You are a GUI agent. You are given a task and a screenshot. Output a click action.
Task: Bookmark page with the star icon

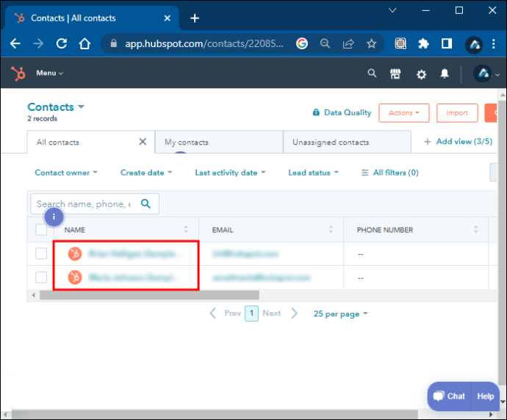pyautogui.click(x=372, y=43)
